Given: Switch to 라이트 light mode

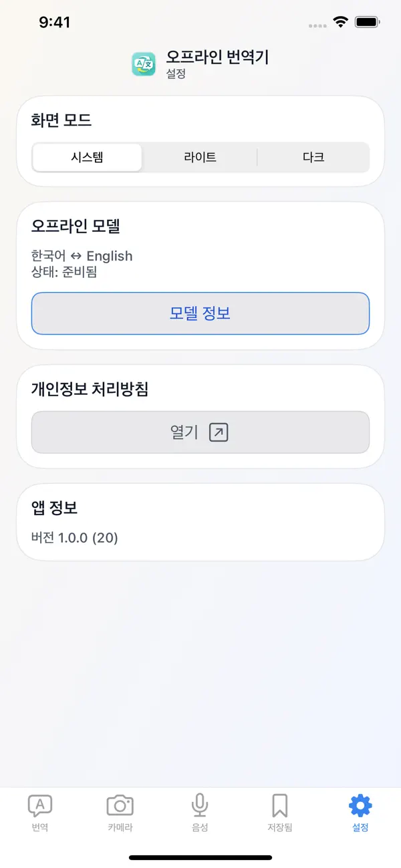Looking at the screenshot, I should point(200,157).
